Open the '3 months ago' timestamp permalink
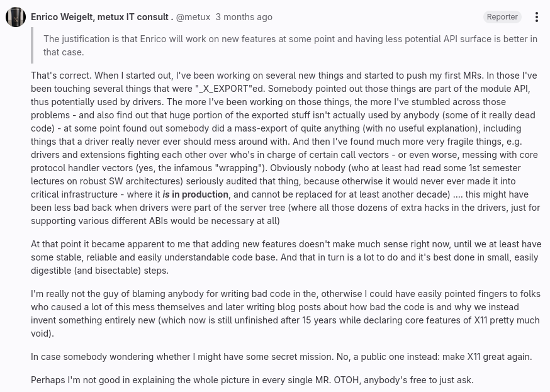Screen dimensions: 550x392 (x=244, y=17)
